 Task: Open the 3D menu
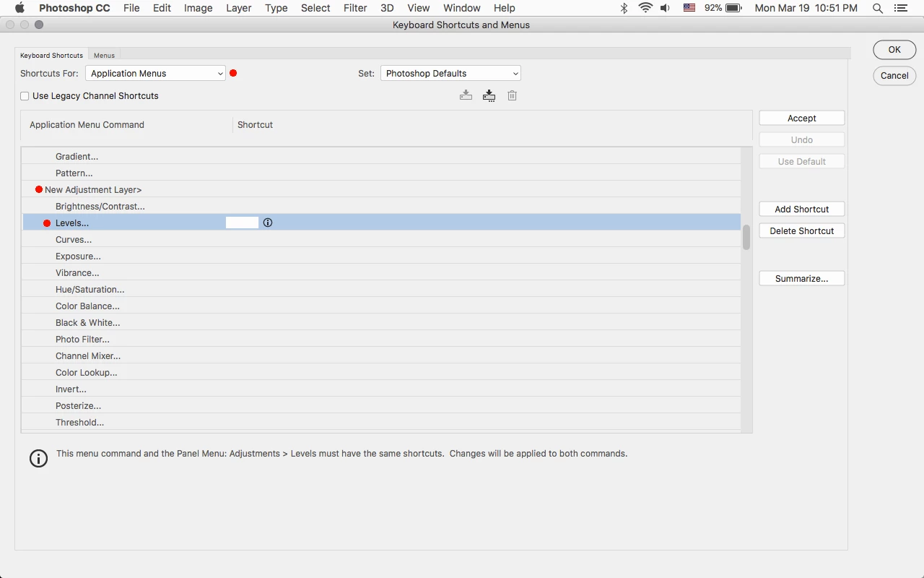[387, 8]
